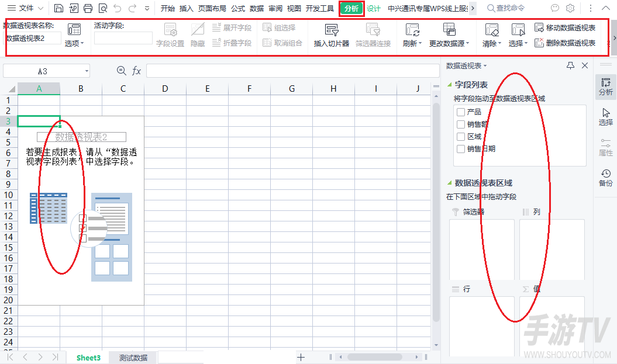Viewport: 617px width, 364px height.
Task: Click 移动数据透视表 button
Action: point(565,28)
